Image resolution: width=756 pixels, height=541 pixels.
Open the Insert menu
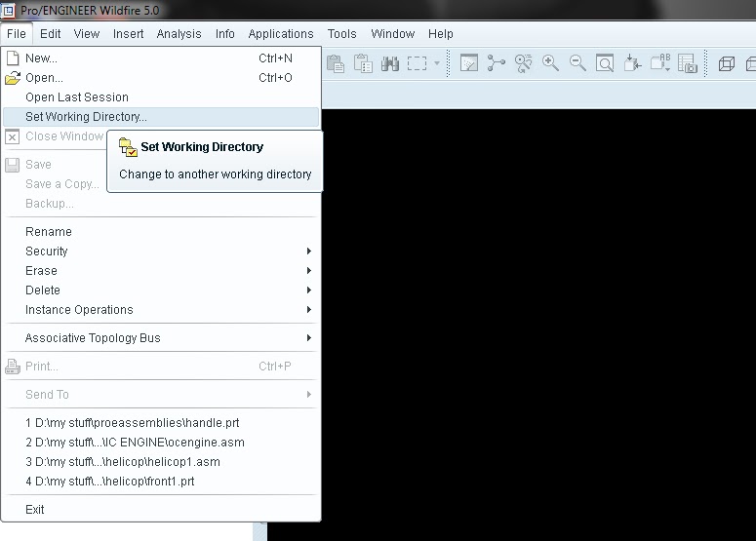128,34
